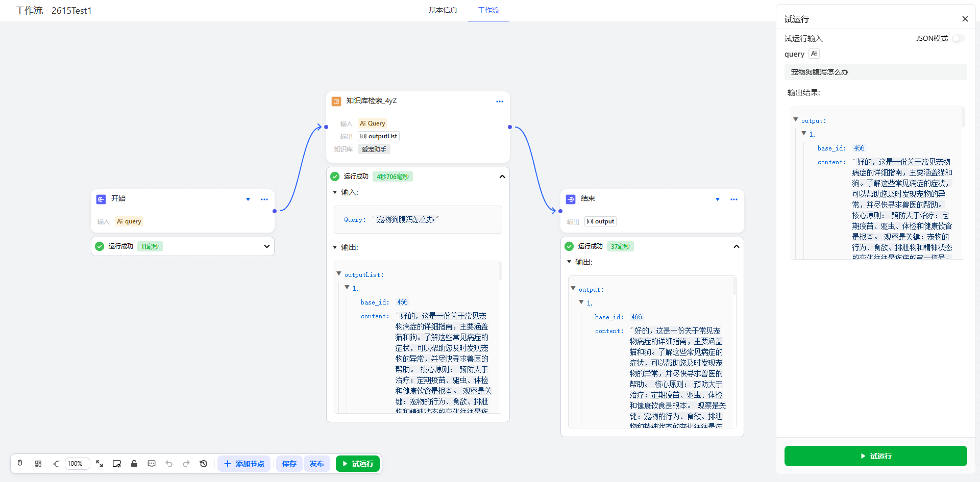Open more options on 知识库检索_4yZ node

click(499, 102)
